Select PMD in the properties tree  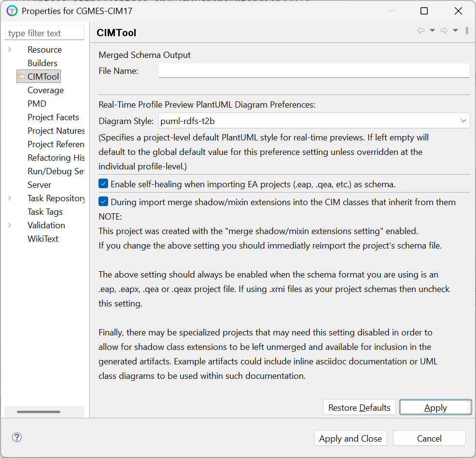37,104
